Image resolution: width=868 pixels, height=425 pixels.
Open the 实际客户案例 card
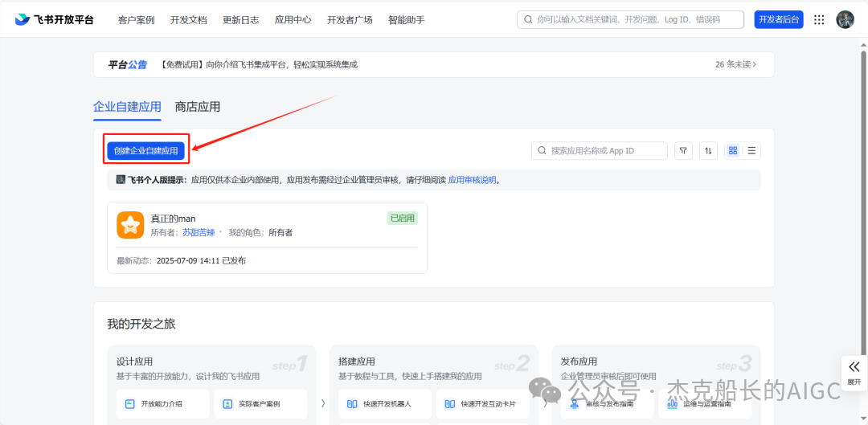tap(260, 404)
